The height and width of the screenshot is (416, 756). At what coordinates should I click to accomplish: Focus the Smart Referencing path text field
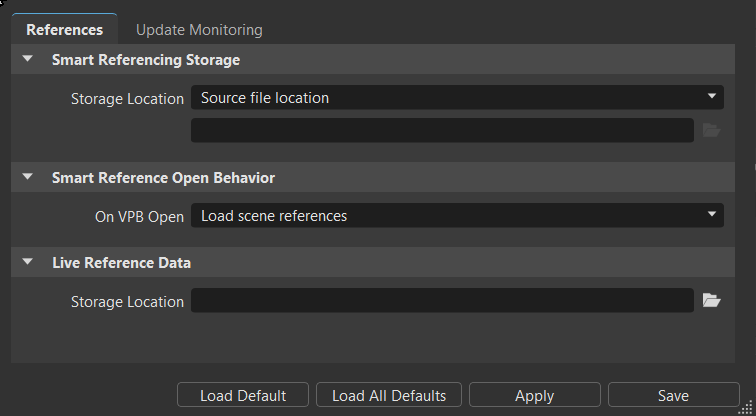click(x=442, y=130)
